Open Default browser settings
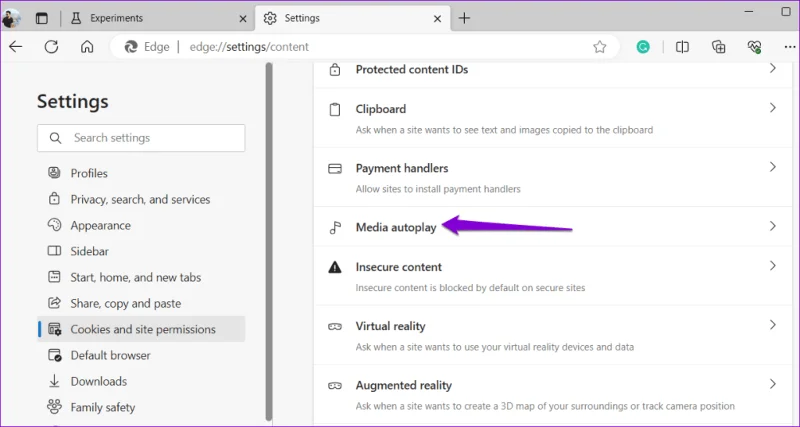 tap(141, 356)
